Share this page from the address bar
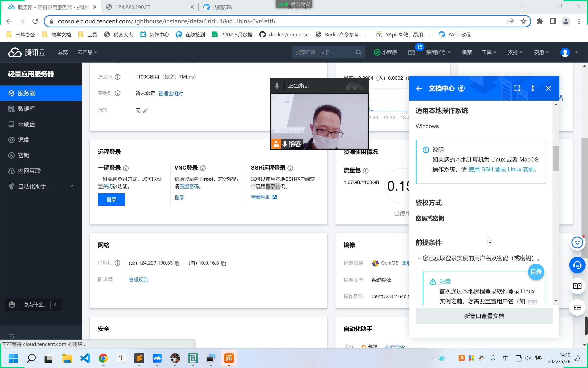 click(510, 21)
